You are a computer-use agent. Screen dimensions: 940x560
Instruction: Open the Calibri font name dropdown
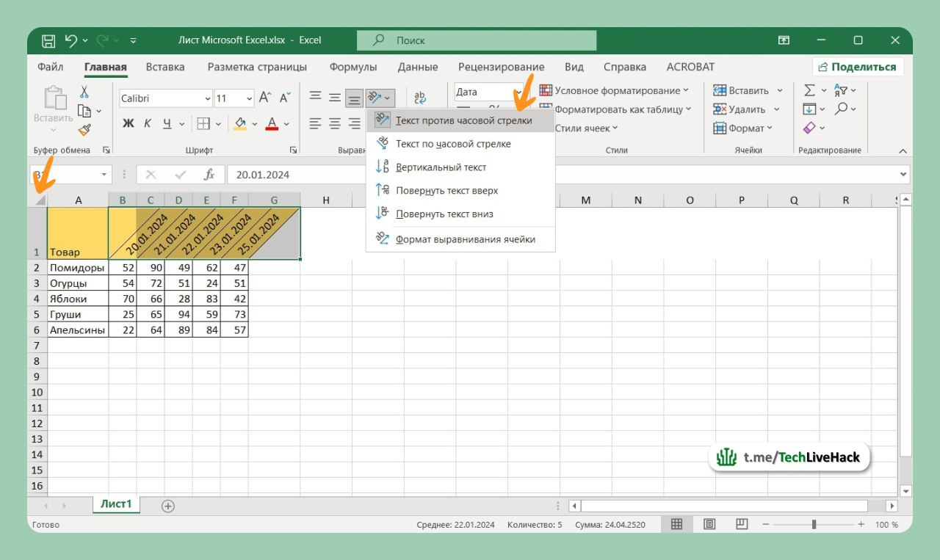click(208, 98)
